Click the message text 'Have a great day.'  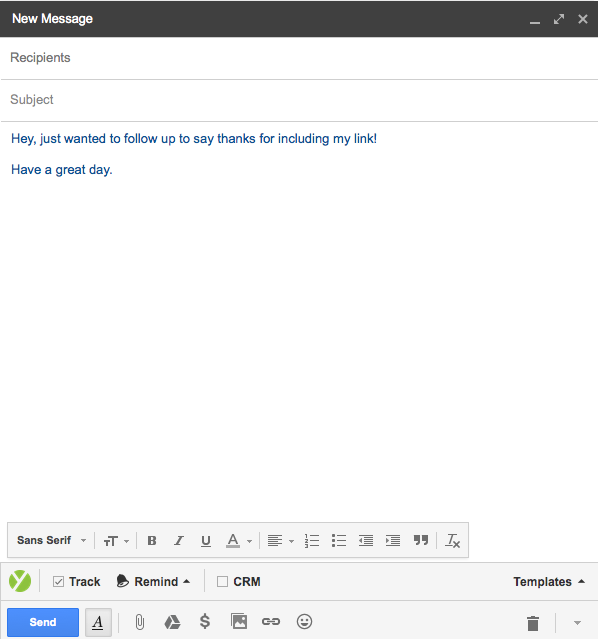[x=62, y=170]
